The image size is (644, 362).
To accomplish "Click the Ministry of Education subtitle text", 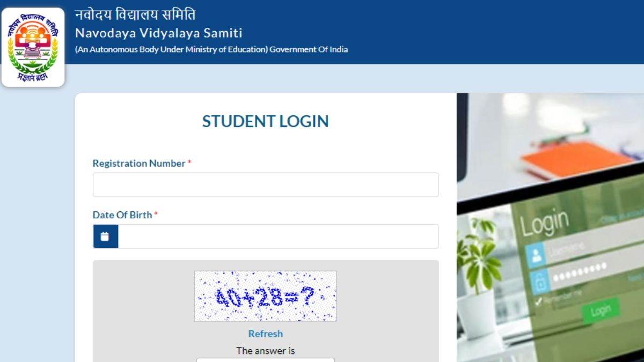I will click(x=211, y=49).
